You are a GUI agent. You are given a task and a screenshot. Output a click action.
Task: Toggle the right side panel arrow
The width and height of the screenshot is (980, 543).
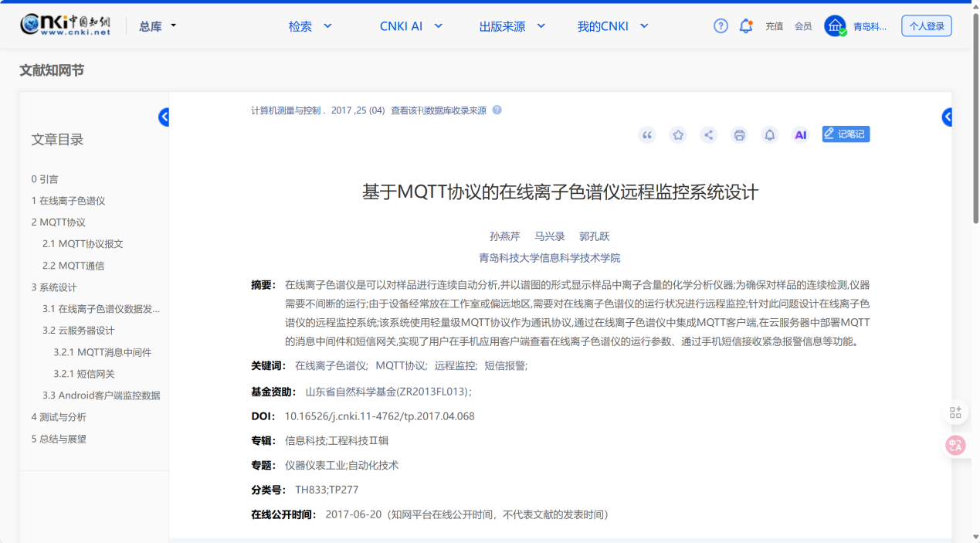(x=947, y=117)
